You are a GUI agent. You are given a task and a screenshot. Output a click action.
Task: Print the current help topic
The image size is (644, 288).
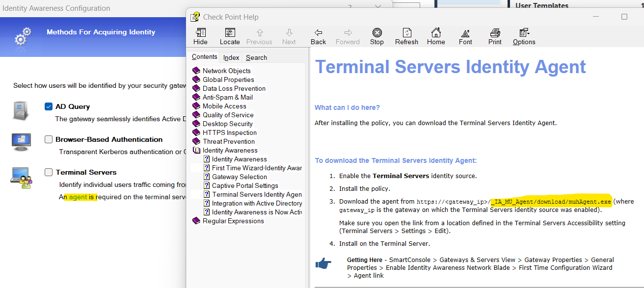(495, 34)
